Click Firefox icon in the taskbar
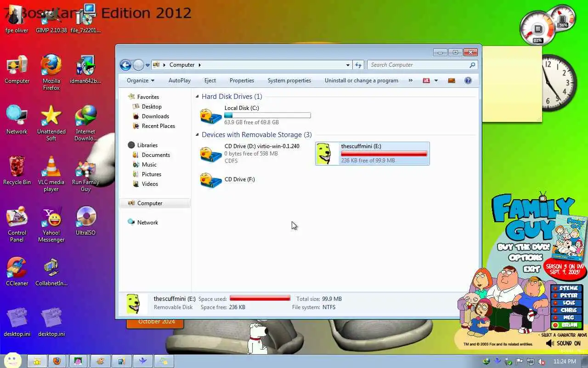 (x=57, y=361)
